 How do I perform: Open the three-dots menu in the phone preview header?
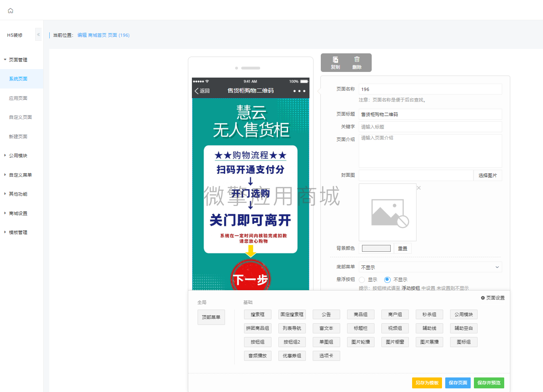click(x=299, y=91)
